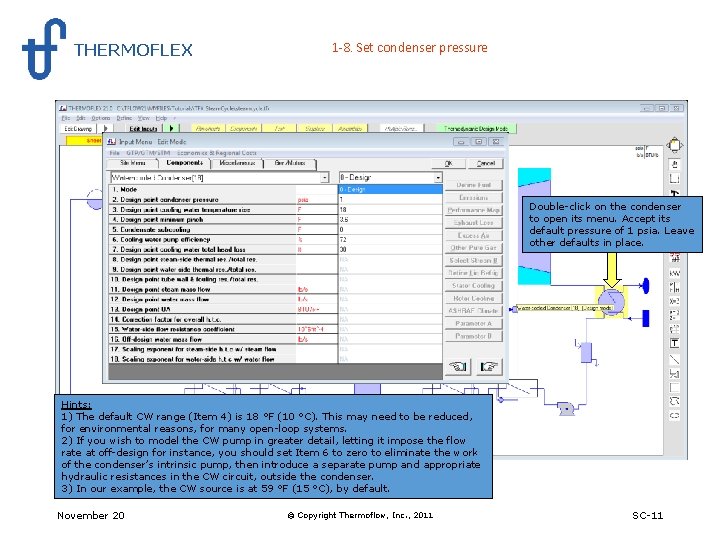Switch to the Miscellaneous tab
This screenshot has height=540, width=720.
pos(237,163)
